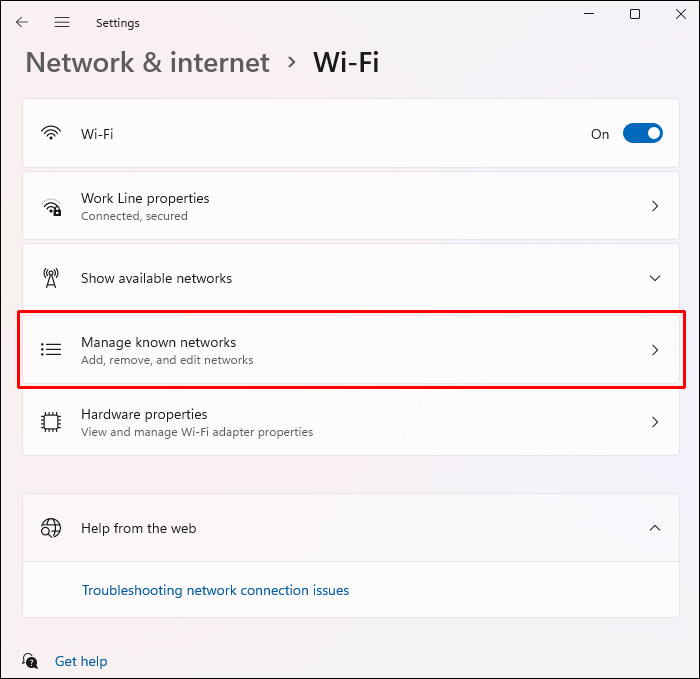Click the chip icon for Hardware properties

click(x=51, y=422)
